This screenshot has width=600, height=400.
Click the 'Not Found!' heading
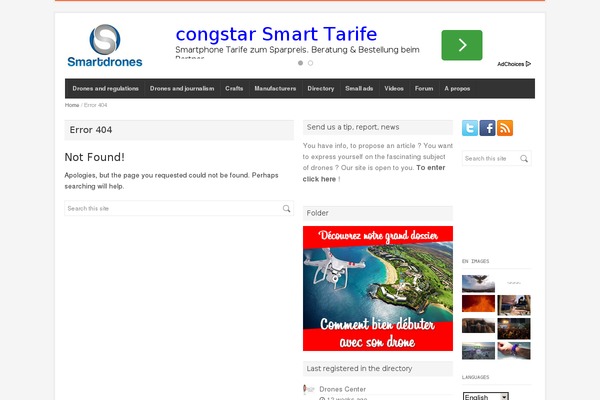pos(95,157)
